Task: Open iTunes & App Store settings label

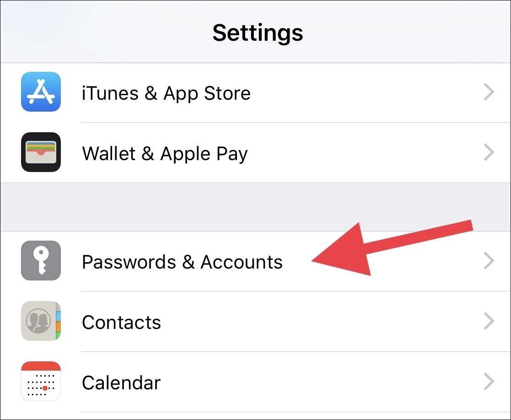Action: click(x=166, y=93)
